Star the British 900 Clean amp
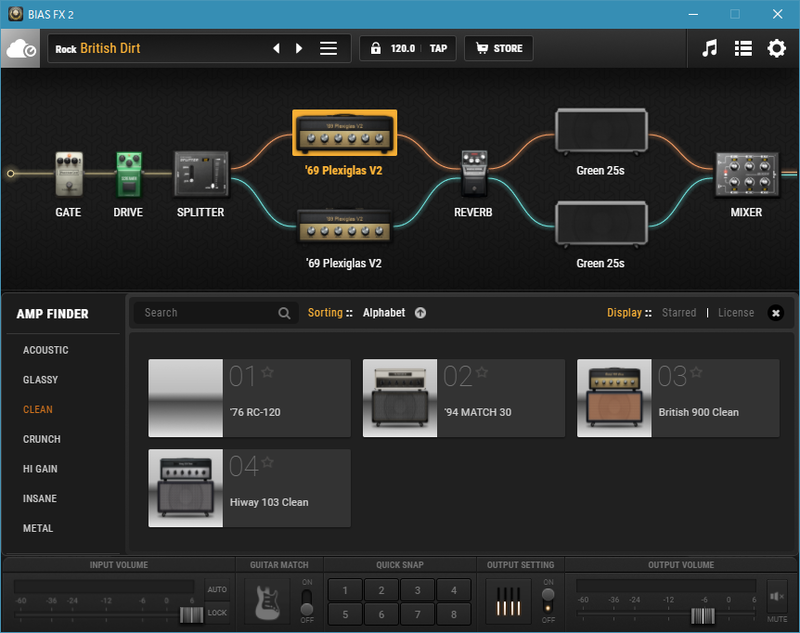 pos(696,372)
